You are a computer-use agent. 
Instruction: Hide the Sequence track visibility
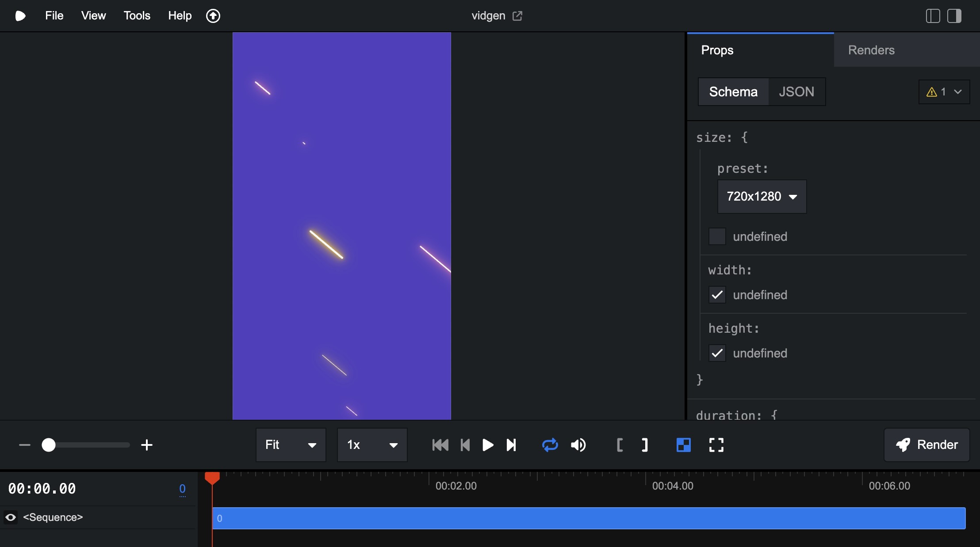(11, 517)
